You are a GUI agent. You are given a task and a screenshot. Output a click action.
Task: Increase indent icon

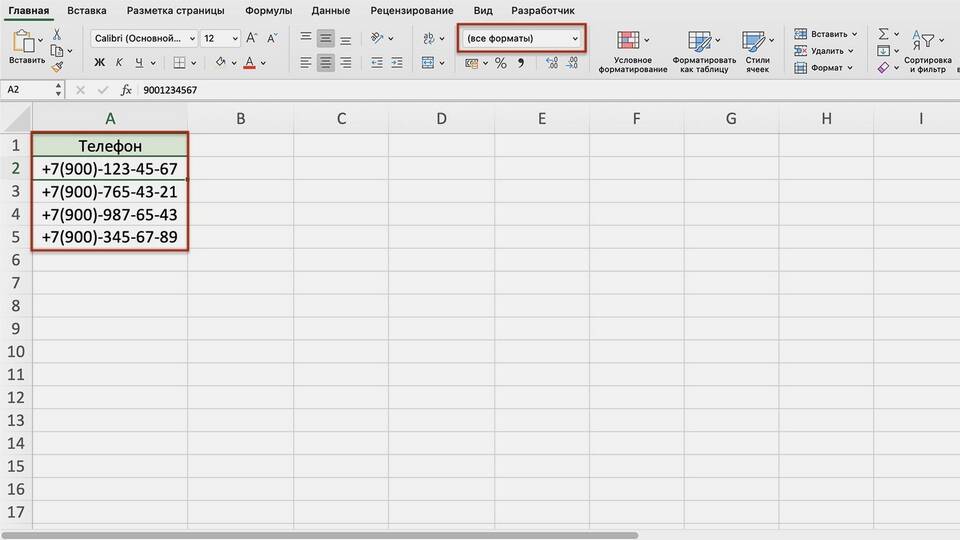(x=397, y=62)
